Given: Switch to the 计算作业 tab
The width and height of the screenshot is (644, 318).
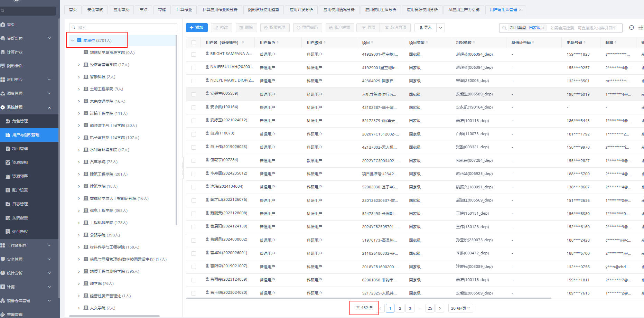Looking at the screenshot, I should [184, 10].
